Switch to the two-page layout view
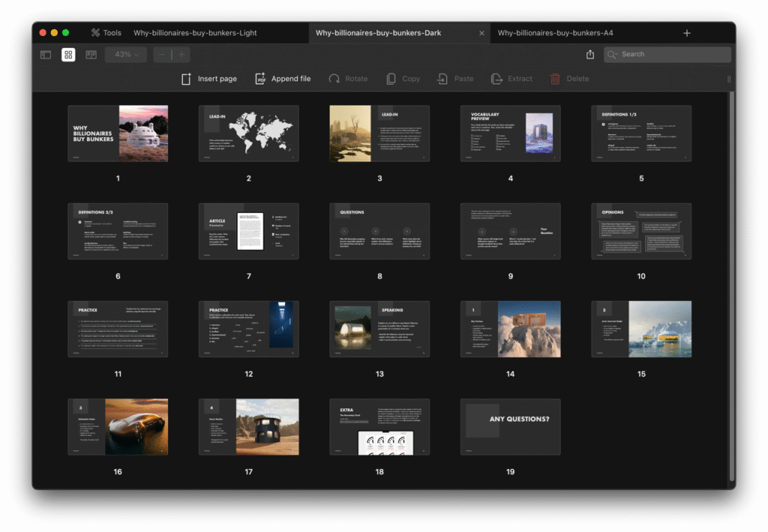The height and width of the screenshot is (532, 768). pos(91,55)
